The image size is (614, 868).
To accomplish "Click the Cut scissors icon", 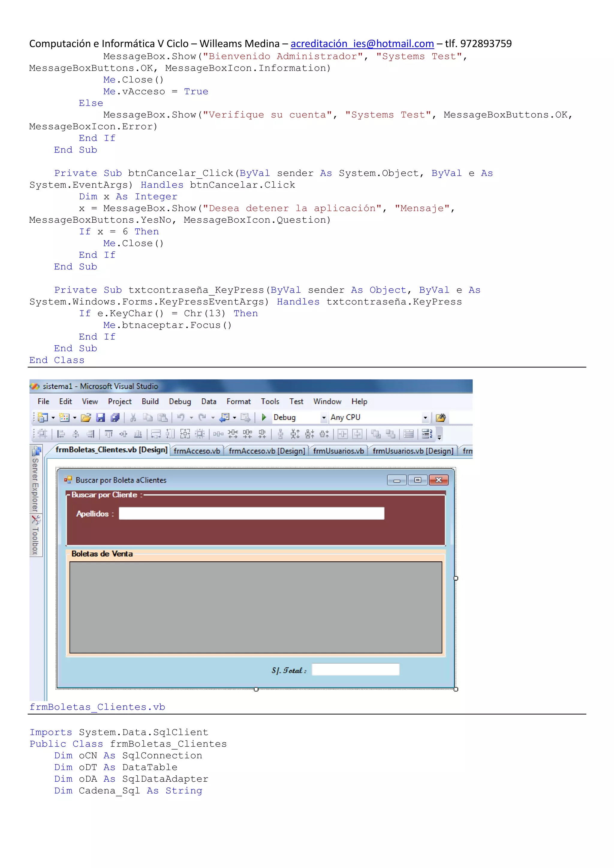I will point(133,418).
